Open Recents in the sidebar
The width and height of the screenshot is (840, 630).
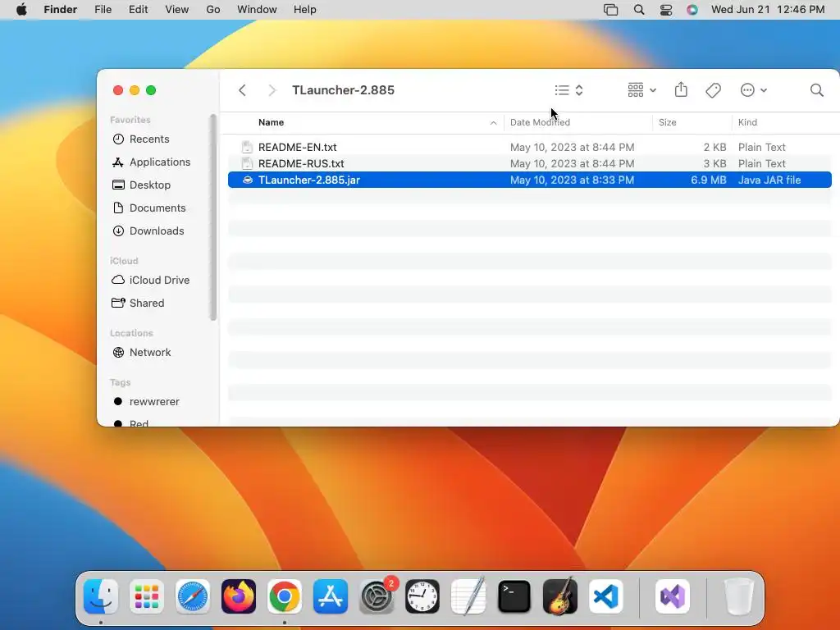141,139
